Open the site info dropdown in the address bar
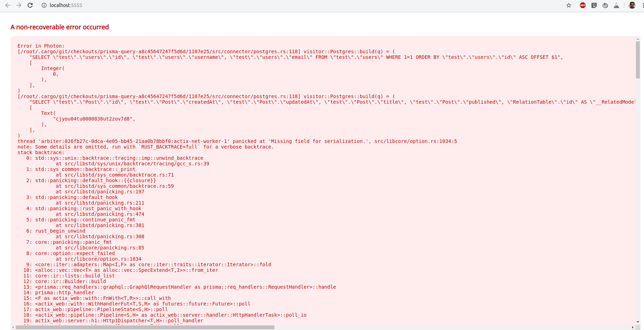644x330 pixels. tap(44, 5)
